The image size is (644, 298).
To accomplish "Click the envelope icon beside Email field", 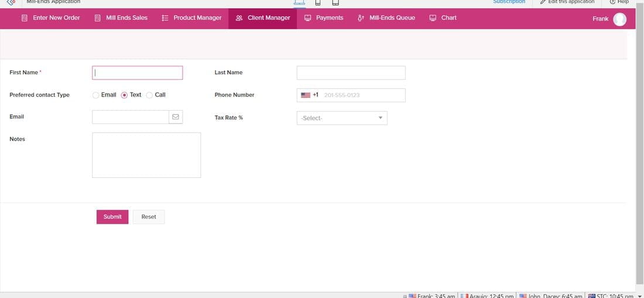I will [176, 117].
